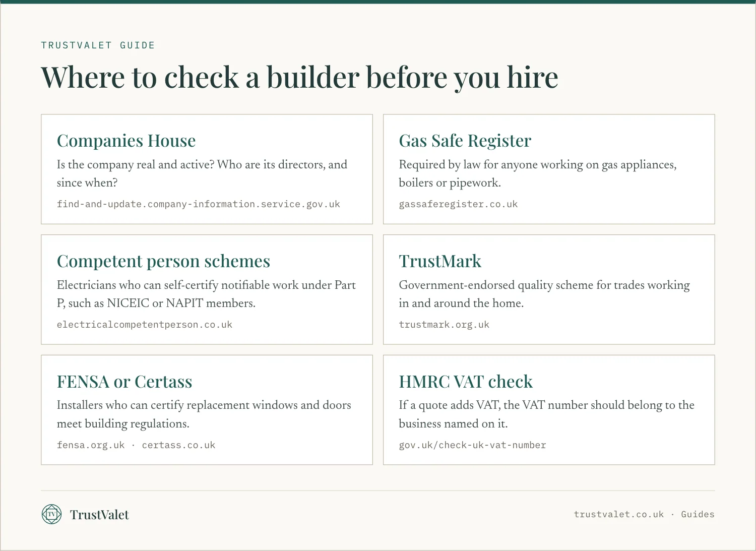Click the certass.co.uk URL
Screen dimensions: 756x551
click(178, 445)
